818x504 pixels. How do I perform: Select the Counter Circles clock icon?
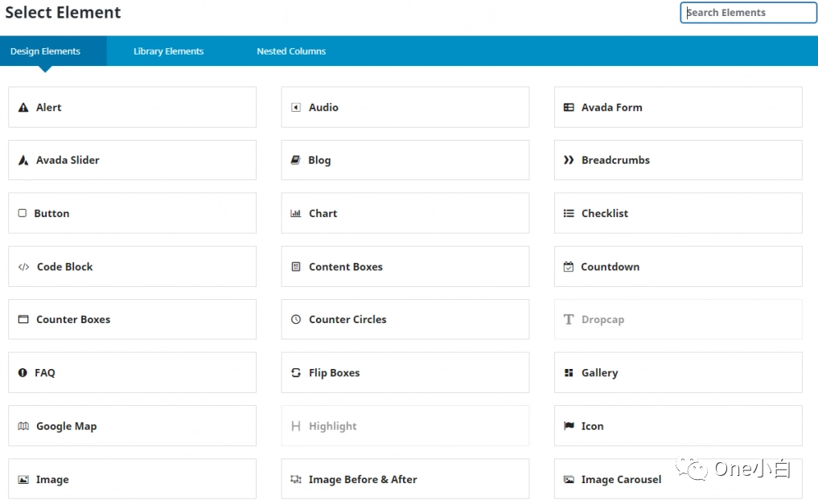pyautogui.click(x=296, y=320)
